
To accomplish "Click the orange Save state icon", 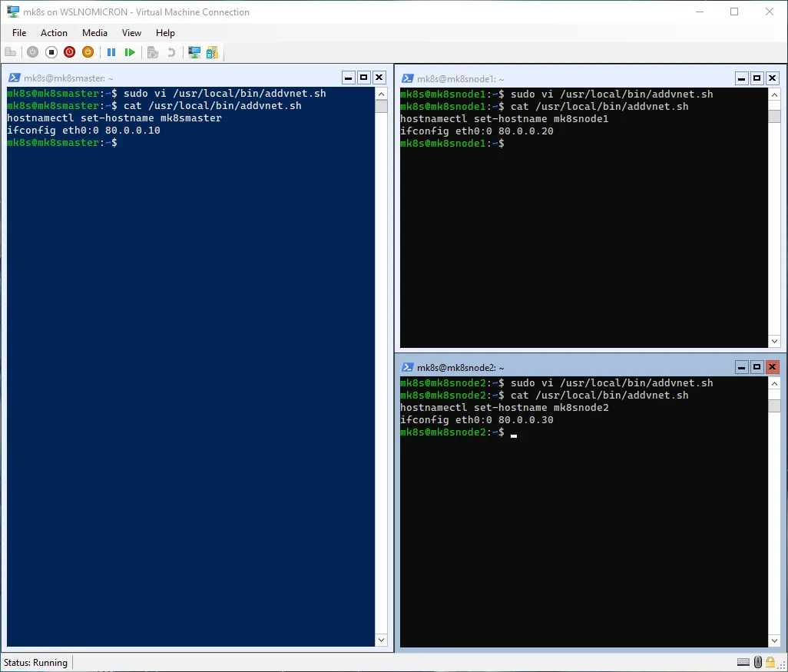I will point(88,52).
